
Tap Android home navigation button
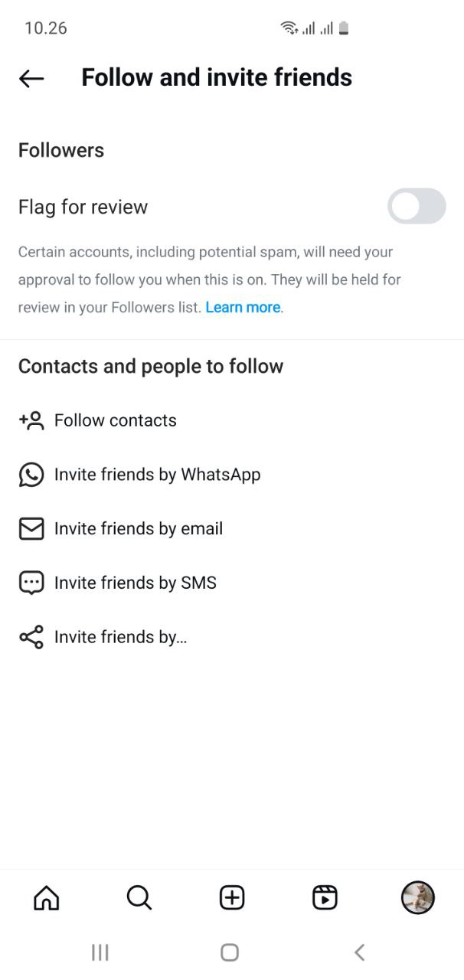coord(230,952)
